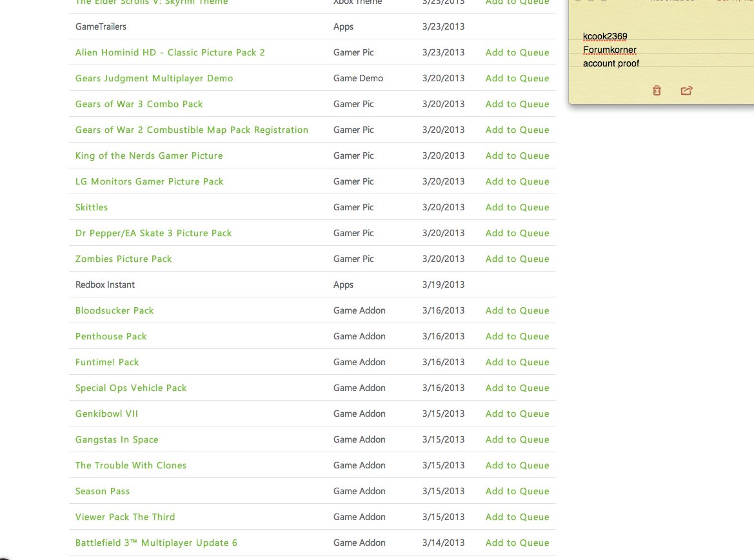This screenshot has height=560, width=754.
Task: Click the 3/14/2013 date cell
Action: tap(443, 543)
